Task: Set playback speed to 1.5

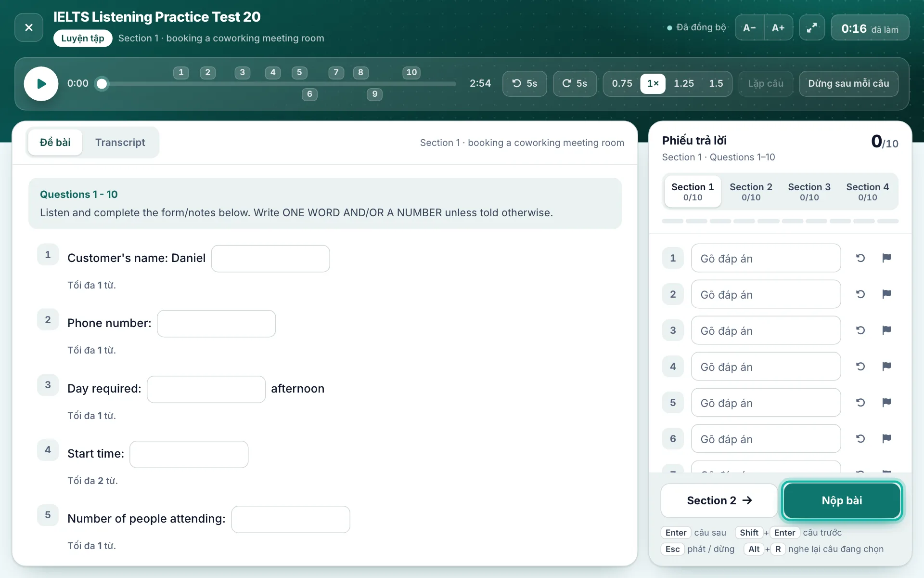Action: tap(716, 84)
